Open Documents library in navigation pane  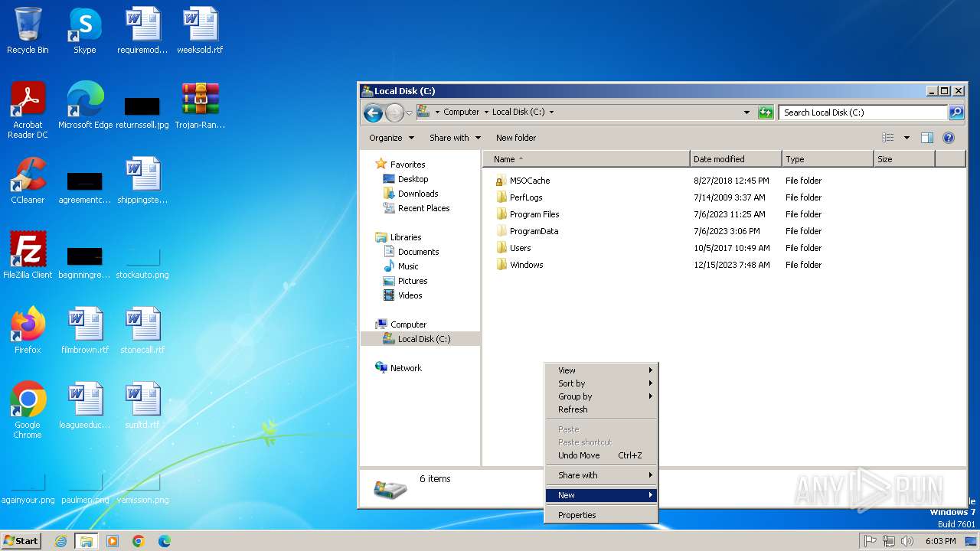411,252
